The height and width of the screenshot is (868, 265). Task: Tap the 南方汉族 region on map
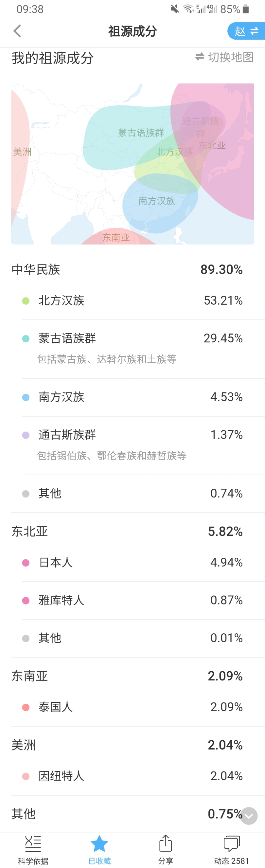click(157, 201)
